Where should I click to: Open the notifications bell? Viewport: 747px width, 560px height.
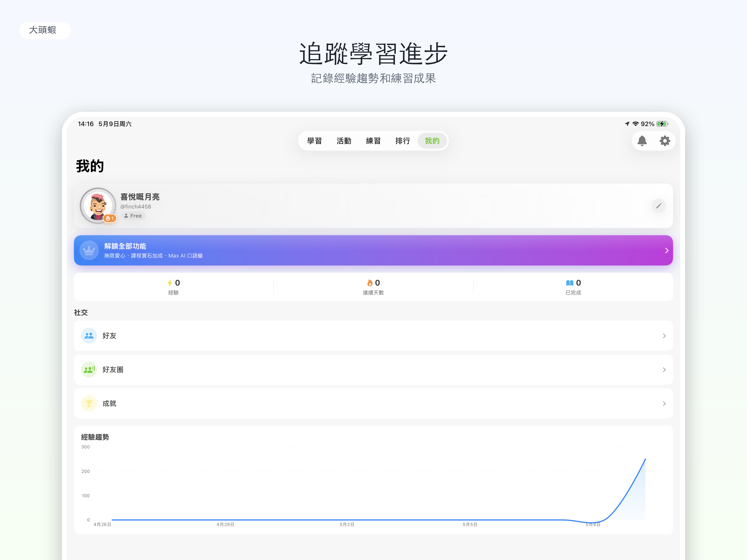(642, 141)
